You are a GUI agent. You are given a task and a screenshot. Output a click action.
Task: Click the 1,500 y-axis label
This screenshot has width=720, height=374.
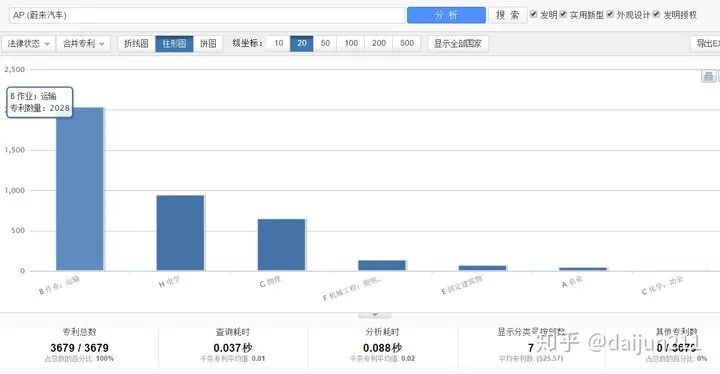tap(14, 150)
